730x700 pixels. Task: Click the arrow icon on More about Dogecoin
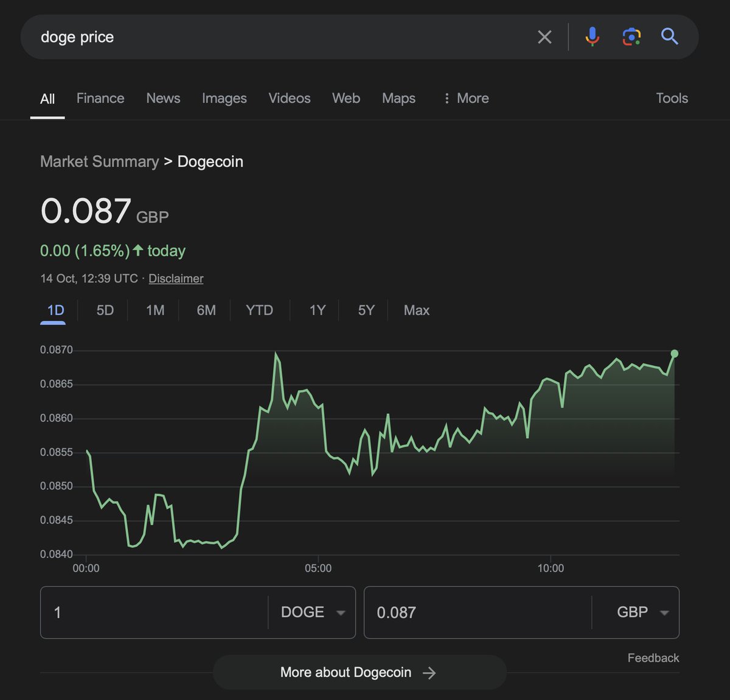pyautogui.click(x=430, y=673)
